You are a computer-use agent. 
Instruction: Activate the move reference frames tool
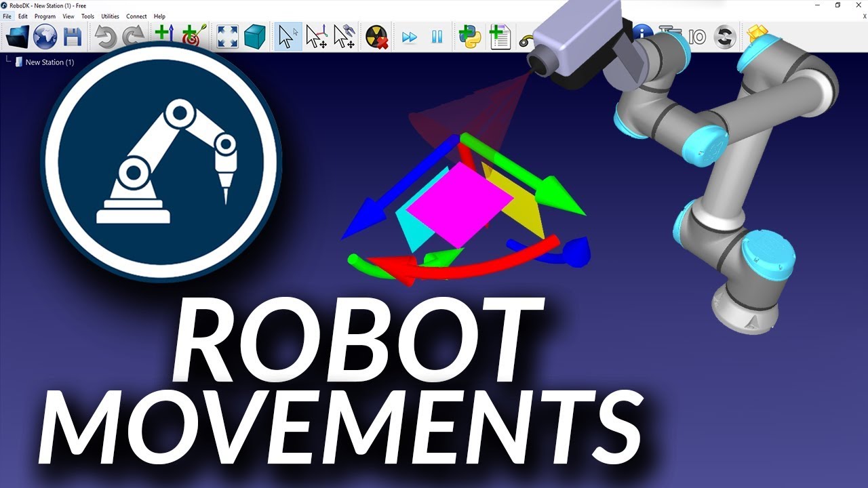tap(316, 37)
